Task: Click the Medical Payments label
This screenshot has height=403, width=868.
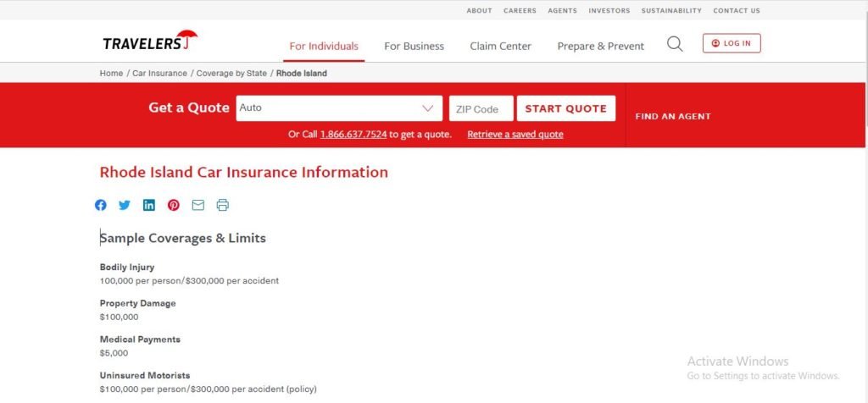Action: (140, 340)
